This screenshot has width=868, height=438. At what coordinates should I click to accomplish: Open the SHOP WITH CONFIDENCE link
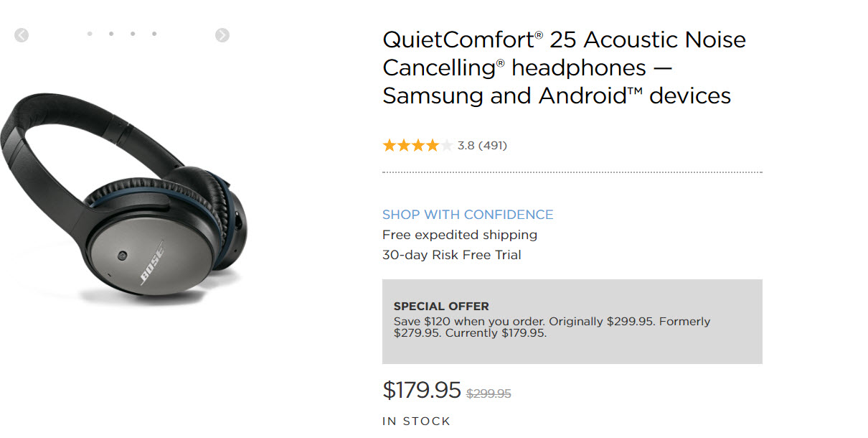pyautogui.click(x=468, y=215)
